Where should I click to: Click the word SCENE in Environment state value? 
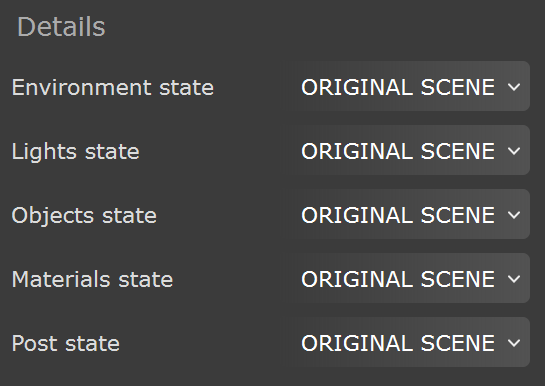458,87
